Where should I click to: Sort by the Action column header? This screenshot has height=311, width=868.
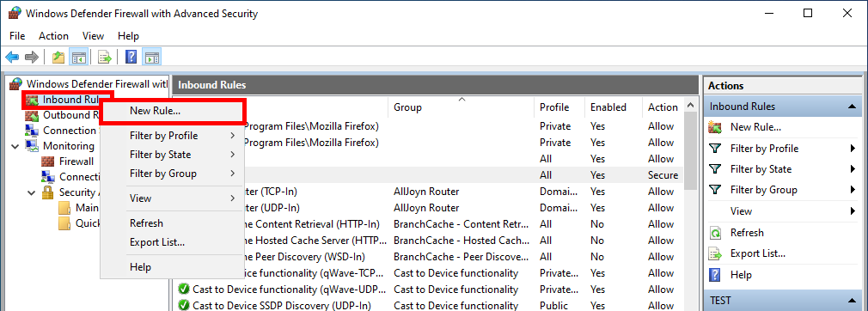point(663,107)
